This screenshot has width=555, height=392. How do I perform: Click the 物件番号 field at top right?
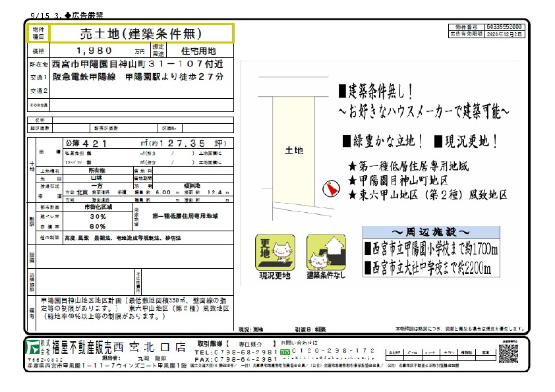click(506, 27)
